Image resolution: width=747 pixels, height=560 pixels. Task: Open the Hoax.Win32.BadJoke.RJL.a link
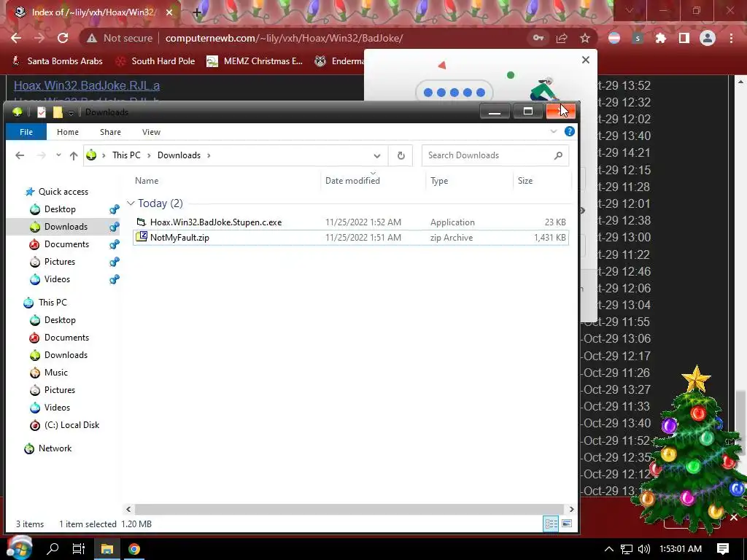87,85
